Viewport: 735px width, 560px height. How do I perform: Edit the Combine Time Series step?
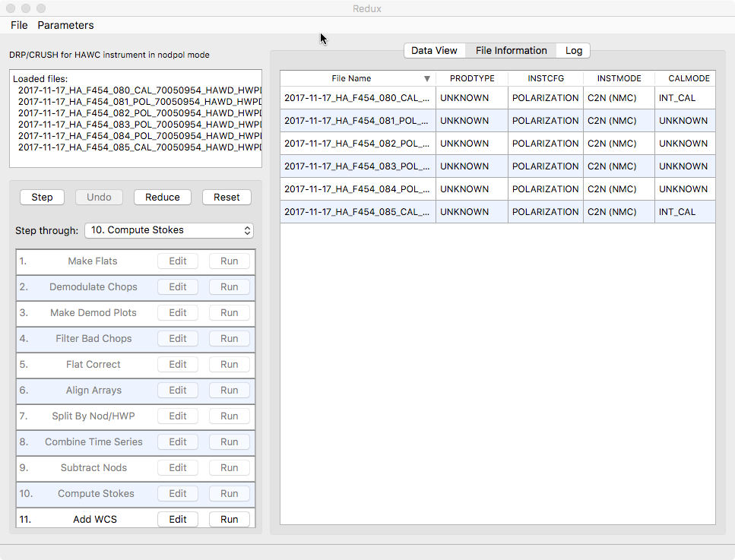178,442
